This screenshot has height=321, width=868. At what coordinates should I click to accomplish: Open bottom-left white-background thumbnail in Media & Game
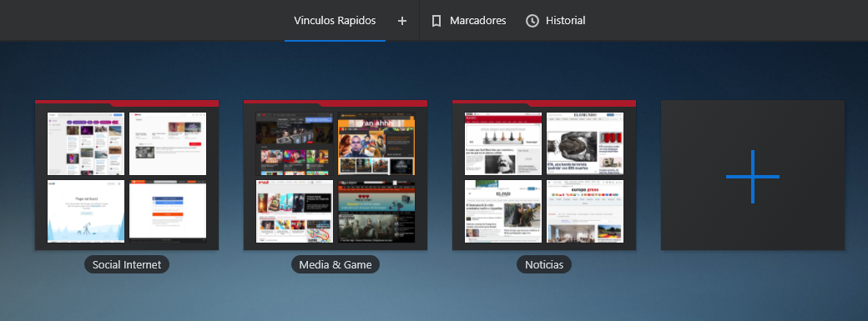pos(295,211)
